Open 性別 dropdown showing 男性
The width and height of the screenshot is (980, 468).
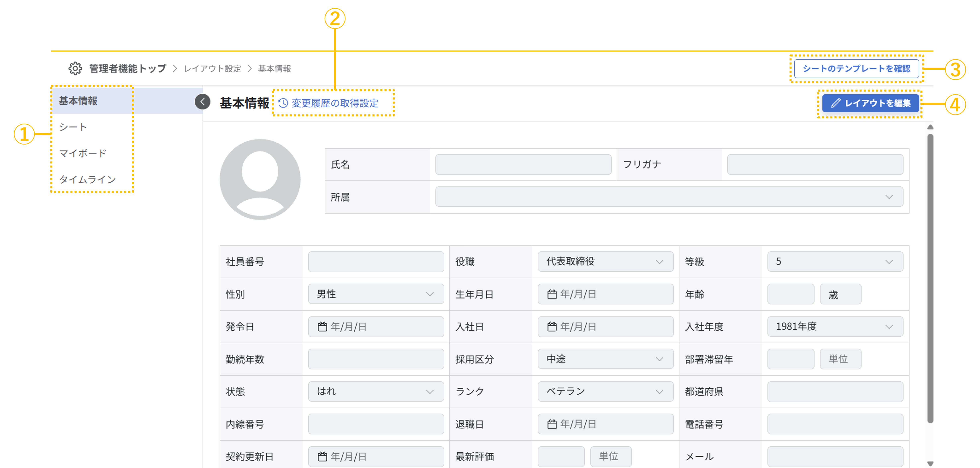click(376, 294)
